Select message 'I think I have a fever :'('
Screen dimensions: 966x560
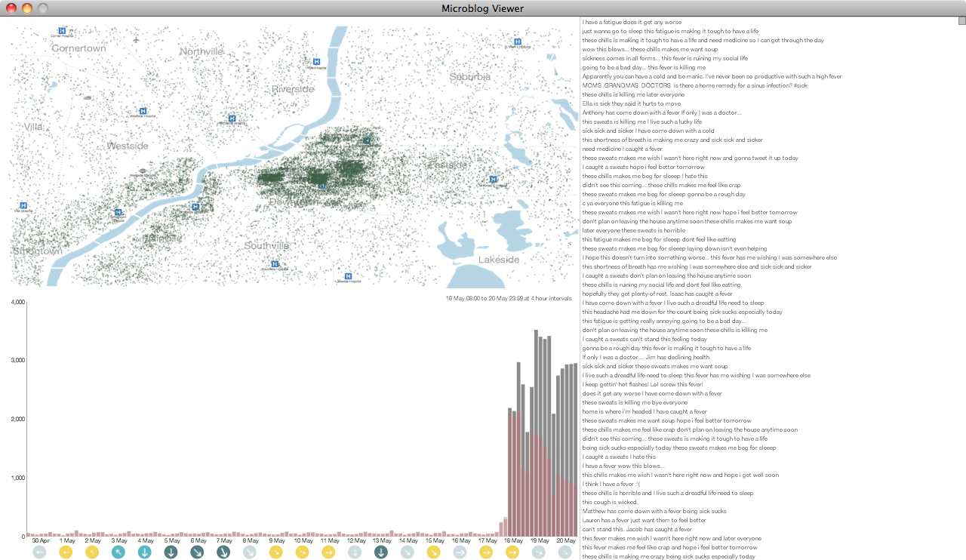[617, 484]
